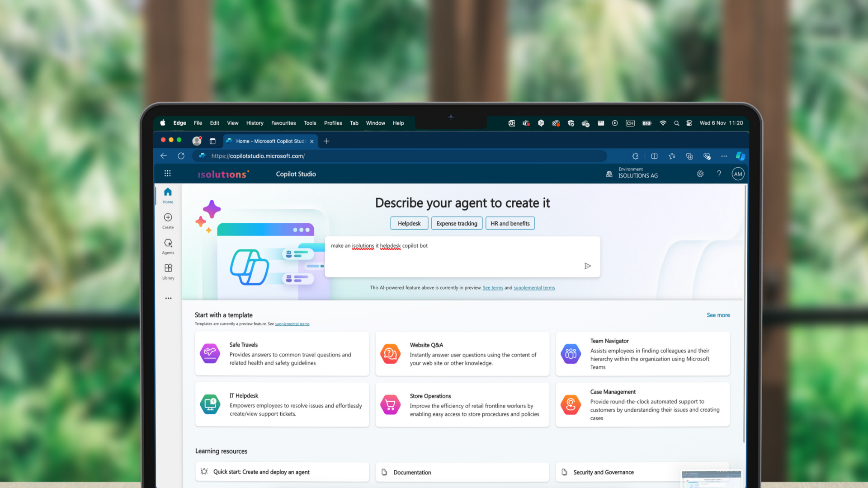Open the History menu in menu bar

point(255,123)
